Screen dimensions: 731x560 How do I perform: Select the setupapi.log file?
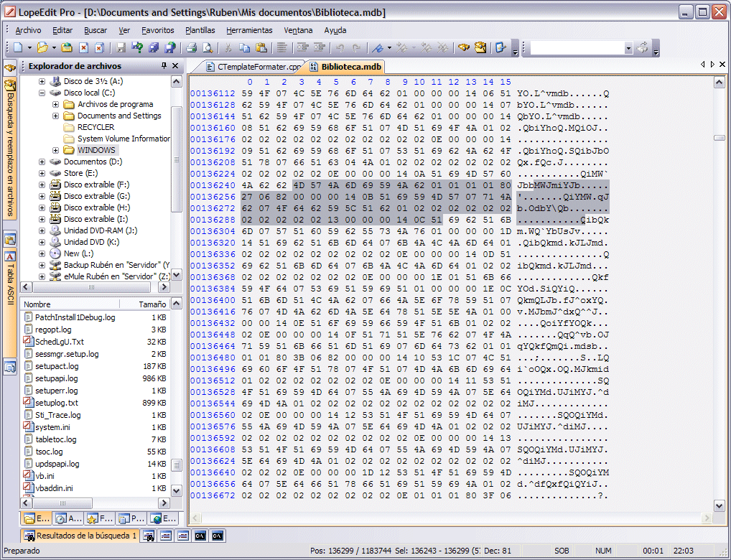click(57, 378)
